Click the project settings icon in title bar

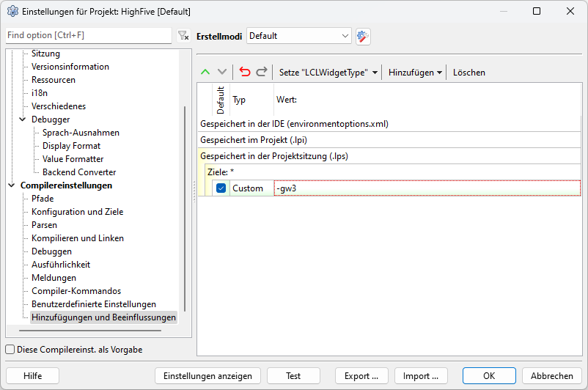[x=12, y=12]
